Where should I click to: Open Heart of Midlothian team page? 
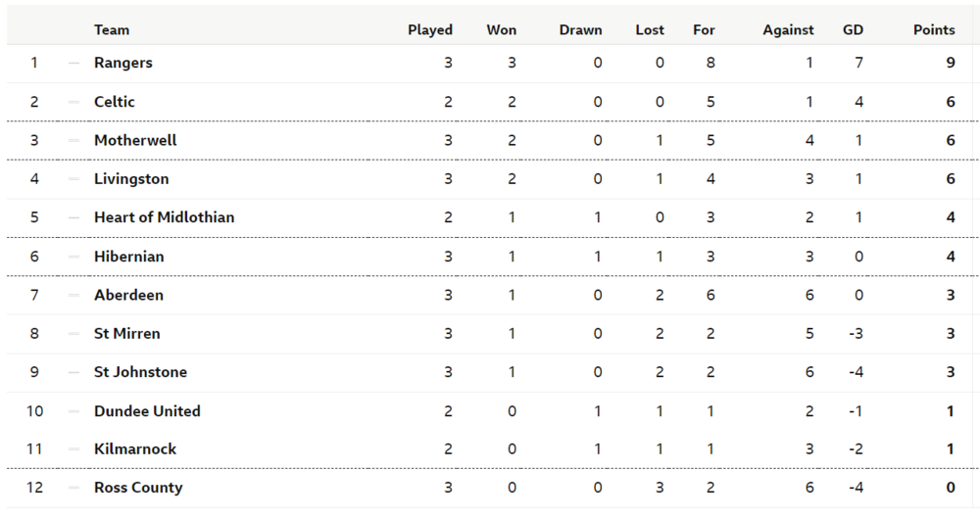pos(164,217)
